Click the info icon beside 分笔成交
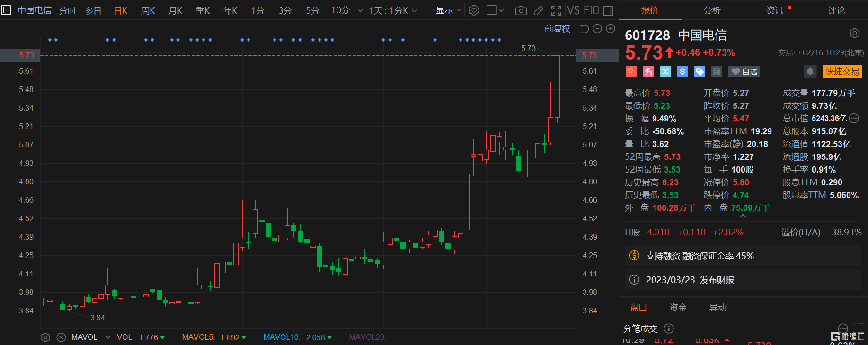Image resolution: width=868 pixels, height=345 pixels. 669,328
